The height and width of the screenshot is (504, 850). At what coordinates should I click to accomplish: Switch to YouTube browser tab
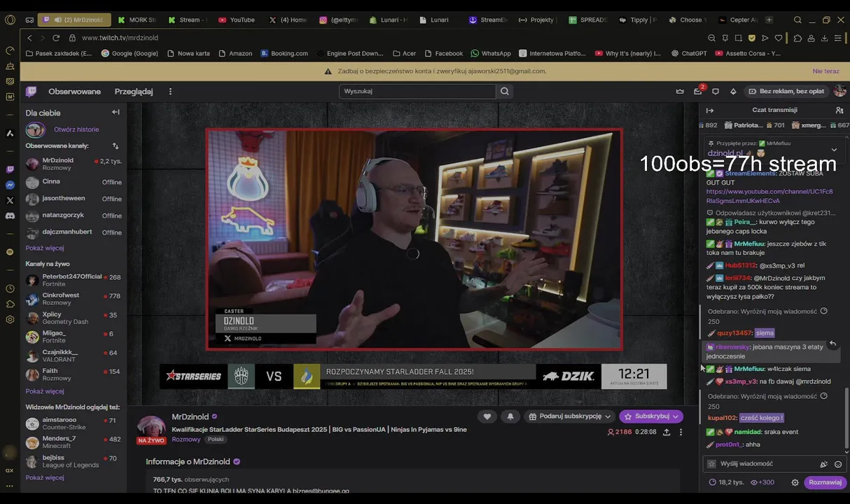tap(237, 20)
